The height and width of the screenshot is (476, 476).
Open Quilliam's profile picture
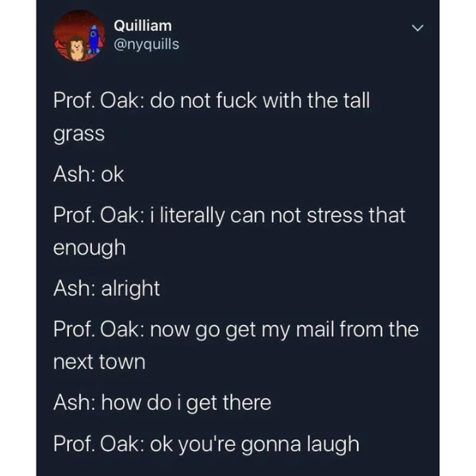79,36
